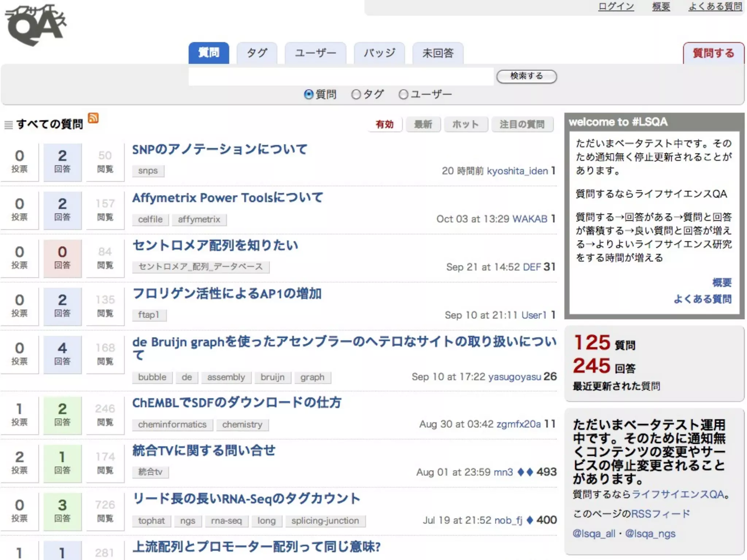Switch to the タグ tab

point(257,53)
